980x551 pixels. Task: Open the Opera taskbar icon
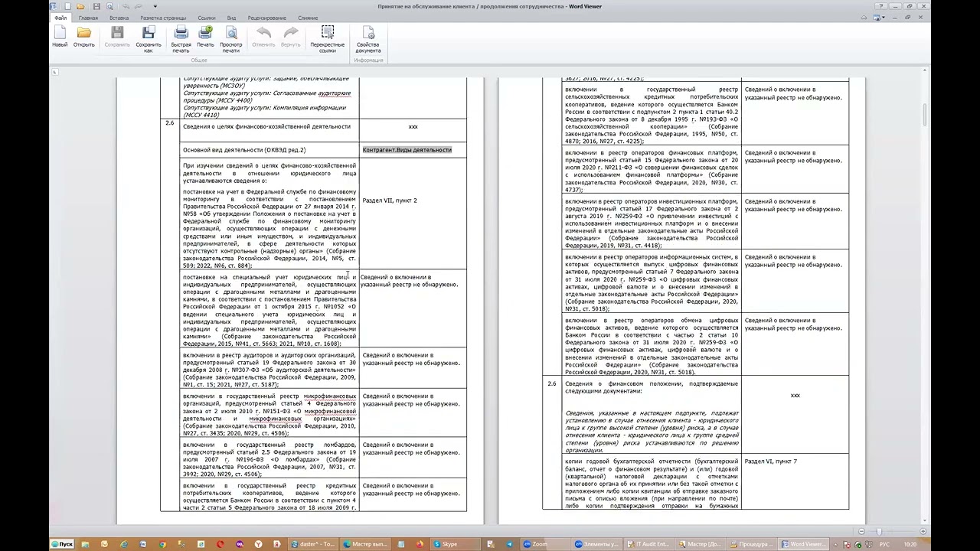(220, 544)
